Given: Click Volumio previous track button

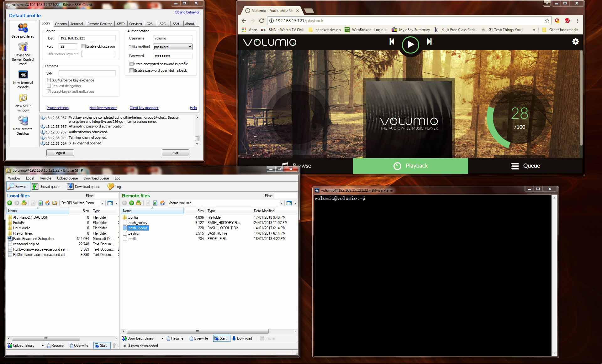Looking at the screenshot, I should pyautogui.click(x=392, y=41).
